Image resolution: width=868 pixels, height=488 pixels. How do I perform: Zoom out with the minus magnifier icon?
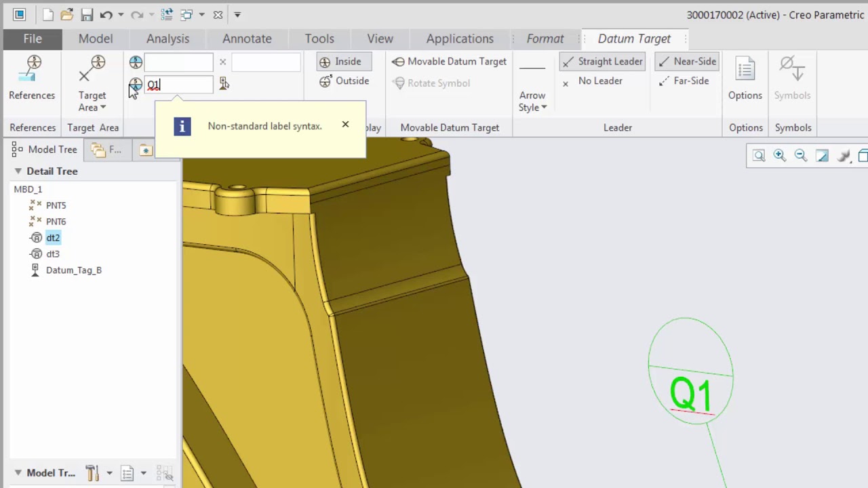(801, 156)
